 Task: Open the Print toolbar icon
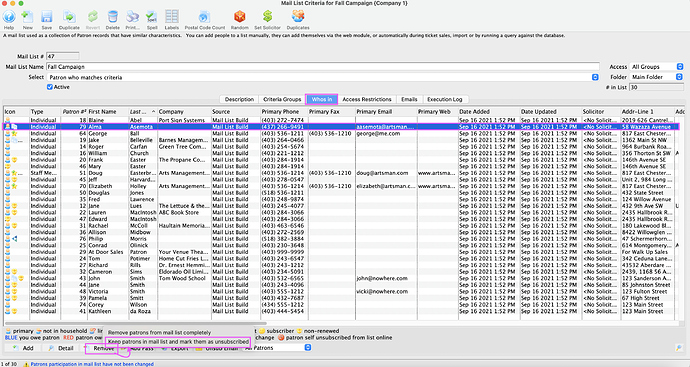[132, 18]
